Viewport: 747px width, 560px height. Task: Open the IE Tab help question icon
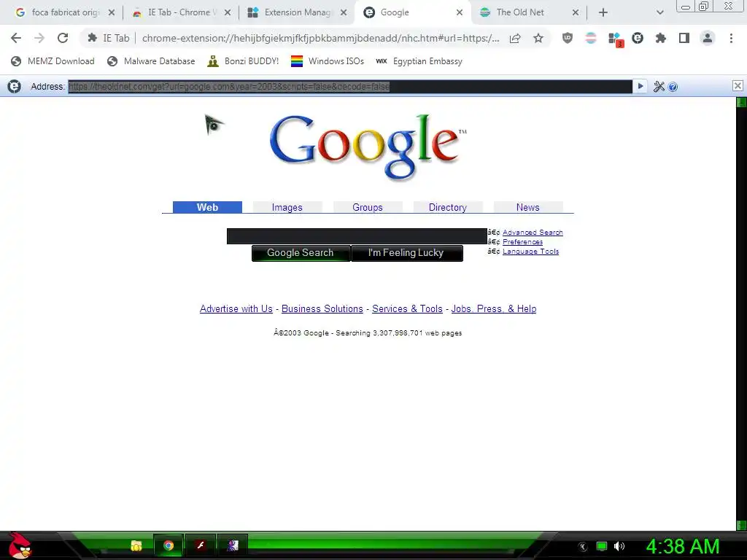point(673,87)
